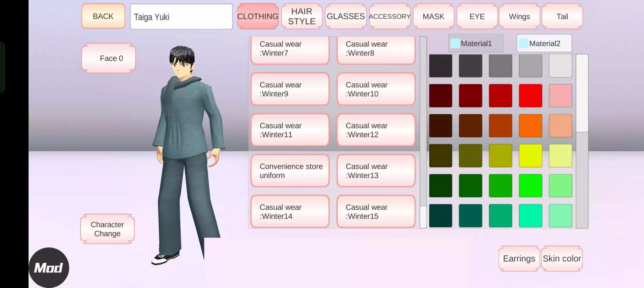
Task: Choose the bright yellow color swatch
Action: pyautogui.click(x=530, y=155)
